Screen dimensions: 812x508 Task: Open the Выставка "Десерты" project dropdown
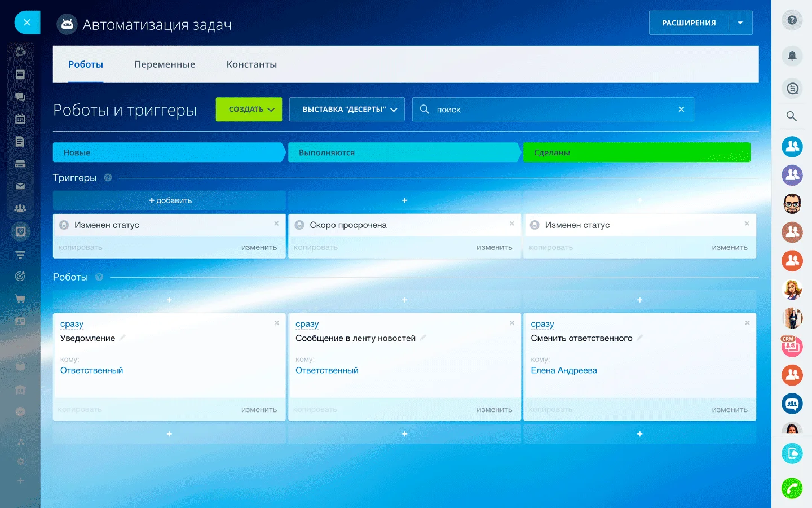pyautogui.click(x=347, y=110)
